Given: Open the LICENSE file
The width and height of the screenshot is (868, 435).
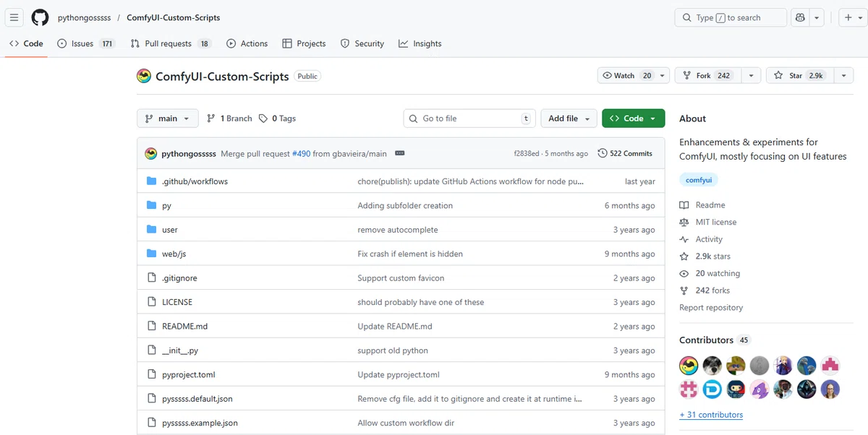Looking at the screenshot, I should click(177, 302).
